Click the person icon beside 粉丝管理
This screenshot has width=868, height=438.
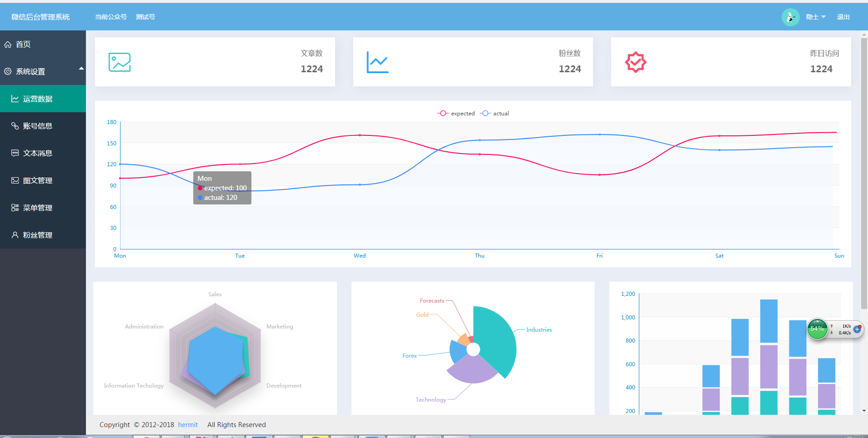click(15, 235)
